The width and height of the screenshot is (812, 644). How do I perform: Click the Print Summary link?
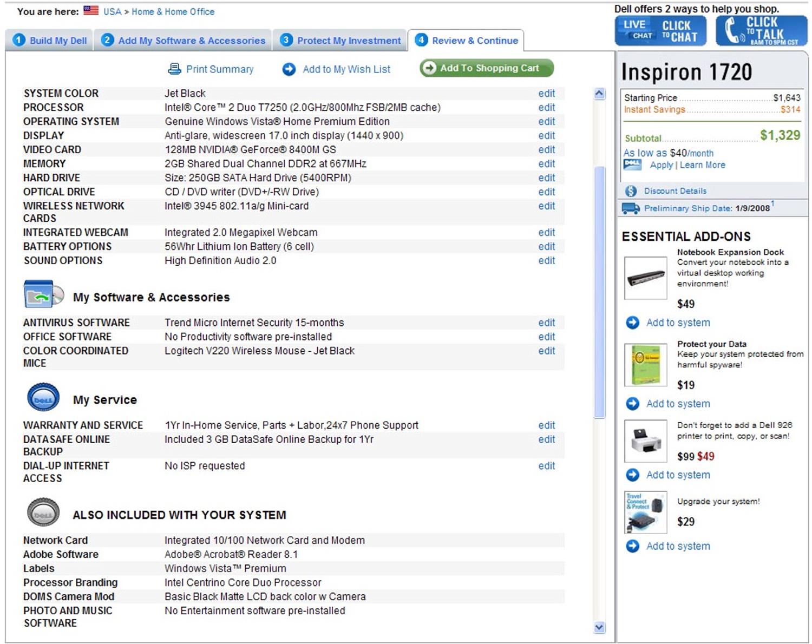(x=220, y=69)
